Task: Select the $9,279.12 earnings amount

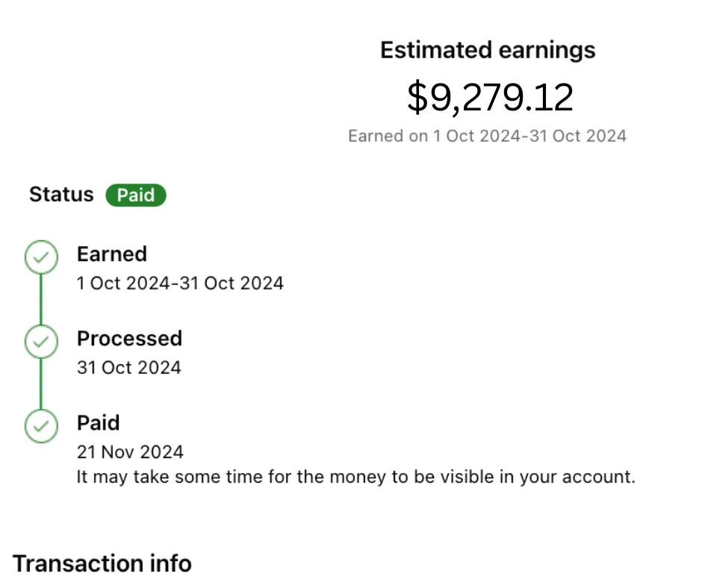Action: pyautogui.click(x=491, y=98)
